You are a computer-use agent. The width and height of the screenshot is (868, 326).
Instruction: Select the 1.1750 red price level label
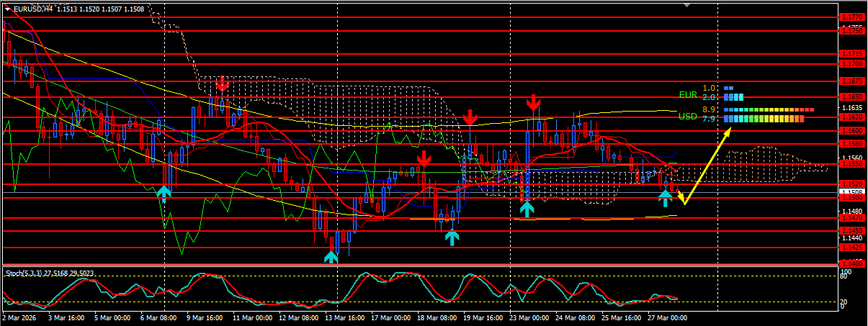[852, 30]
